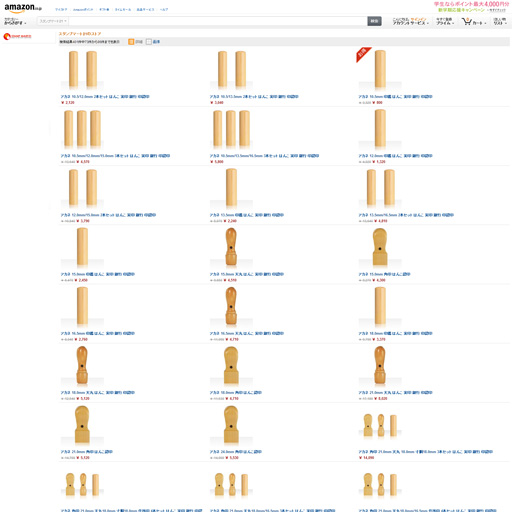Open the student 4,000 points campaign banner
The image size is (512, 512).
(471, 7)
